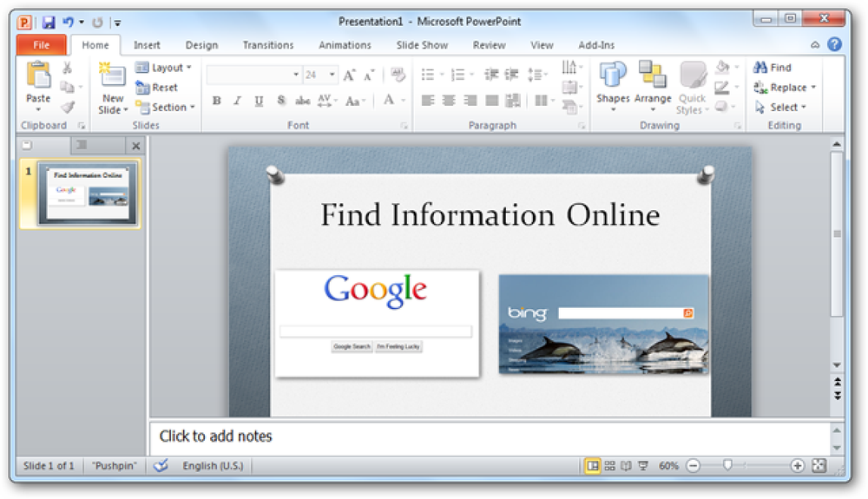Image resolution: width=868 pixels, height=499 pixels.
Task: Select slide 1 thumbnail
Action: point(87,194)
